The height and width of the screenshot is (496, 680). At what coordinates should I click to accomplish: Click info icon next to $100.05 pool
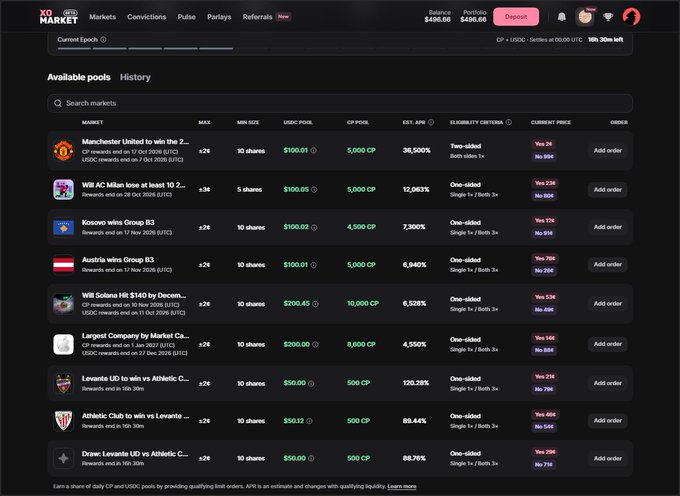[x=314, y=189]
